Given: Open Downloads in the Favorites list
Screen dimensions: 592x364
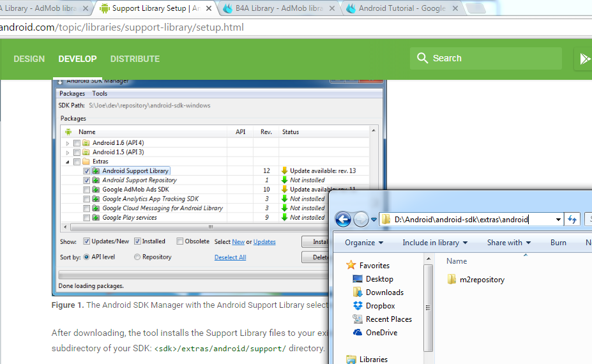Looking at the screenshot, I should point(378,292).
